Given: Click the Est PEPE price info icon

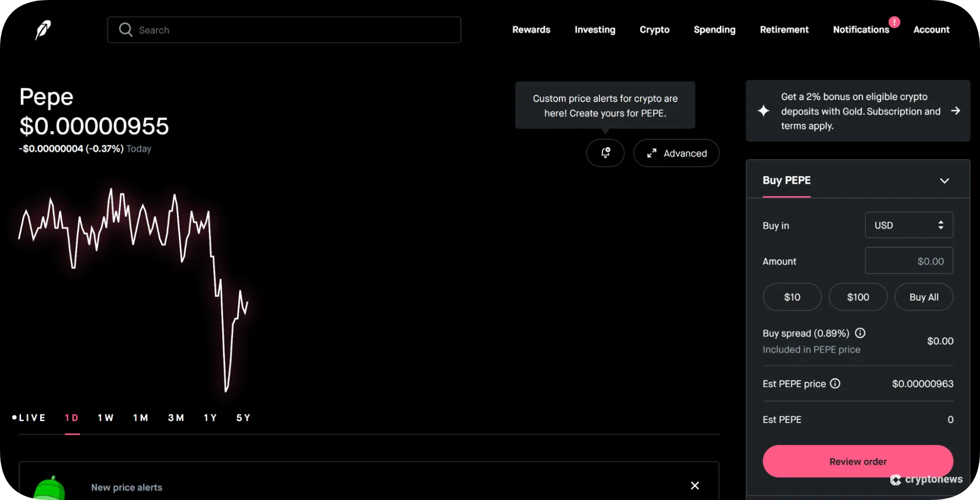Looking at the screenshot, I should [835, 384].
